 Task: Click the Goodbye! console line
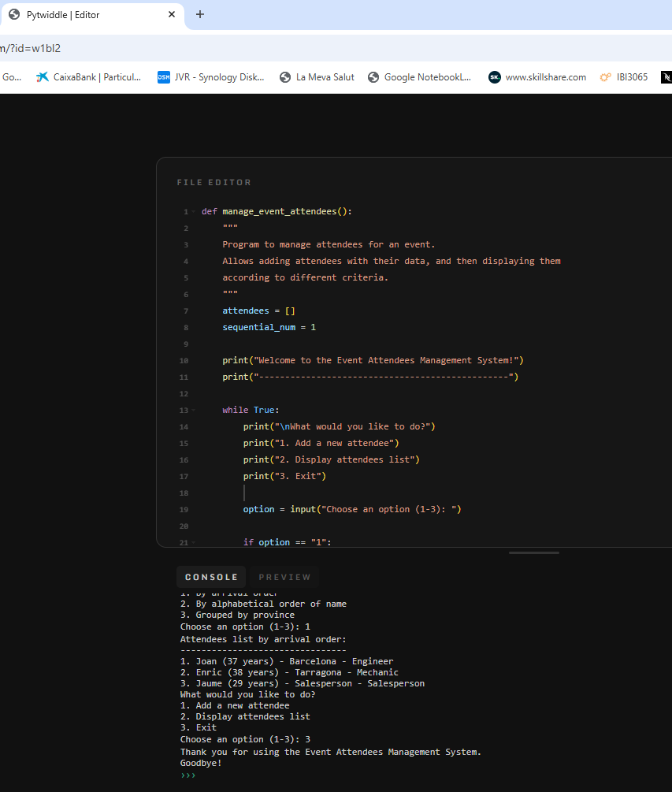tap(201, 763)
